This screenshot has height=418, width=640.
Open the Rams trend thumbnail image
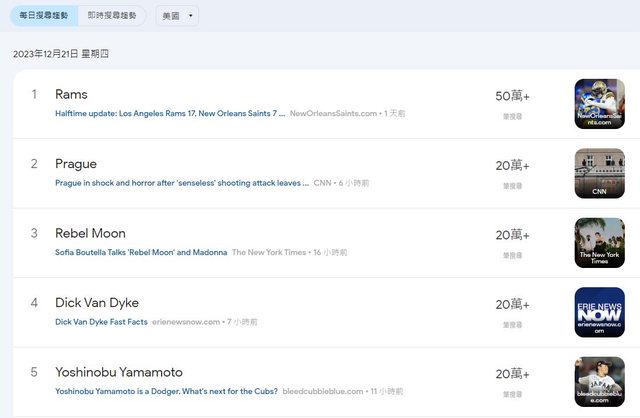[599, 104]
